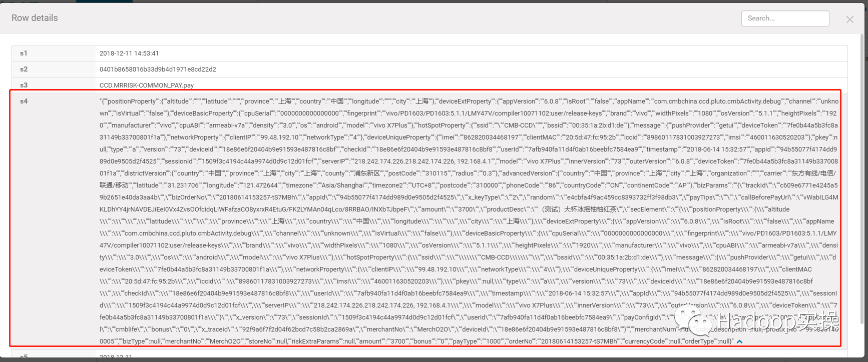Click the s2 field label
The height and width of the screenshot is (362, 868).
(24, 69)
